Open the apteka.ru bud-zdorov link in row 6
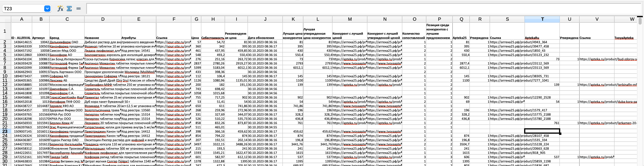The width and height of the screenshot is (644, 166). (608, 59)
